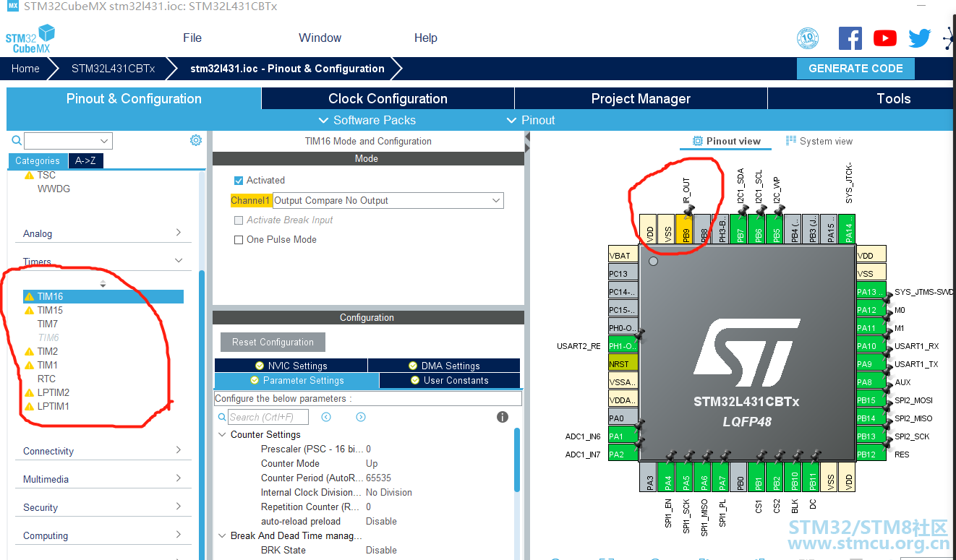Viewport: 956px width, 560px height.
Task: Open the DMA Settings tab
Action: tap(444, 366)
